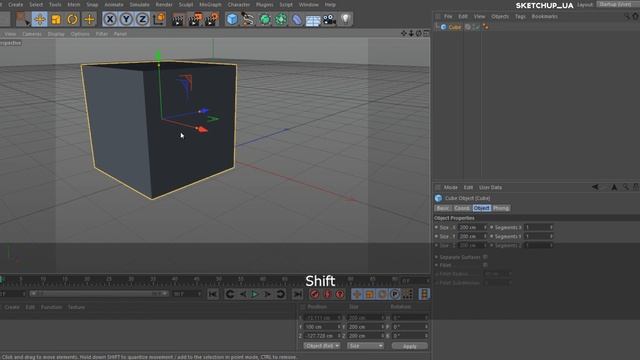Toggle scale keyframe recording icon
Viewport: 640px width, 360px height.
(369, 294)
